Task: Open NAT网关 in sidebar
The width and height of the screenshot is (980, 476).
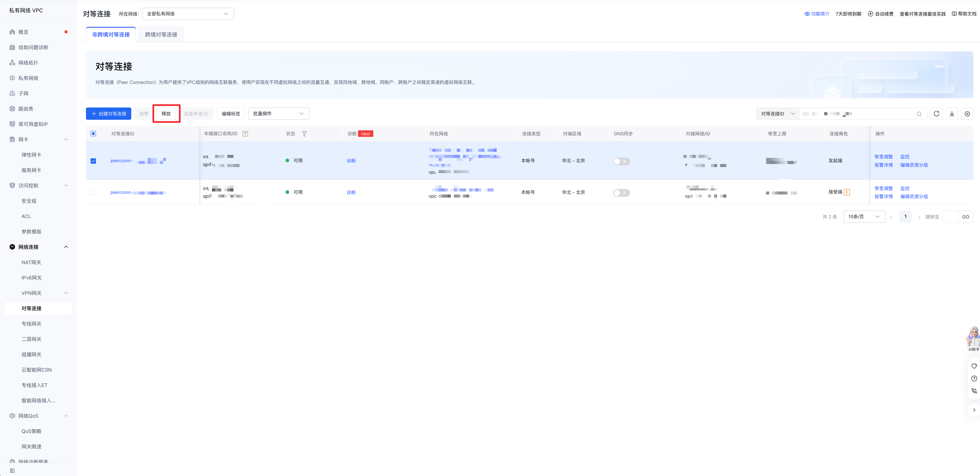Action: tap(31, 263)
